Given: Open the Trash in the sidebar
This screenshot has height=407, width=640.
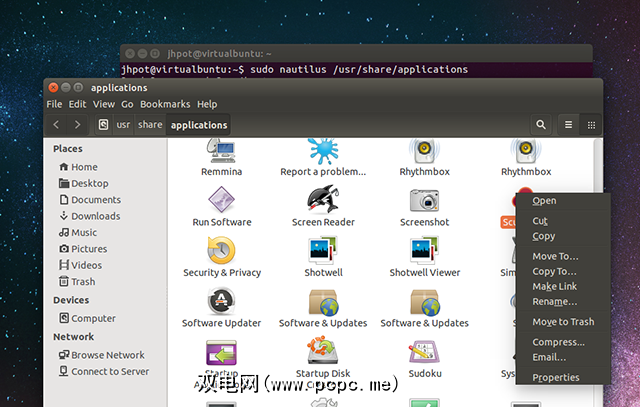Looking at the screenshot, I should pos(83,282).
